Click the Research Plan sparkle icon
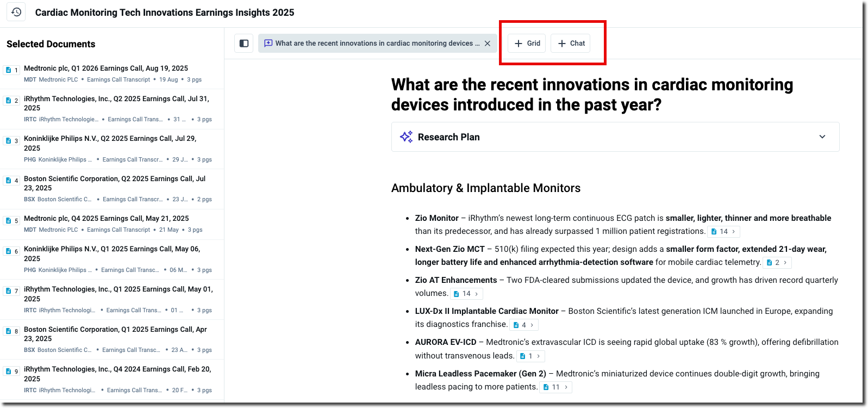The height and width of the screenshot is (408, 868). point(406,137)
